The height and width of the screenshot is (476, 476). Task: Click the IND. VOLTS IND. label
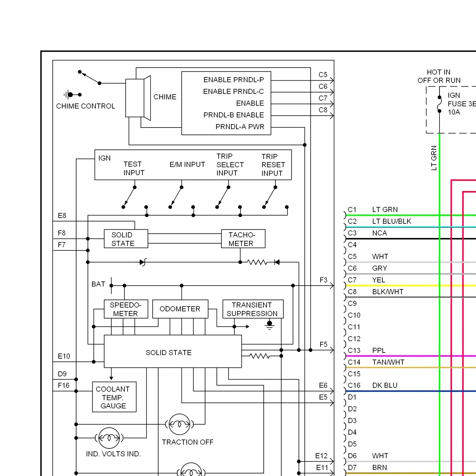pos(113,454)
